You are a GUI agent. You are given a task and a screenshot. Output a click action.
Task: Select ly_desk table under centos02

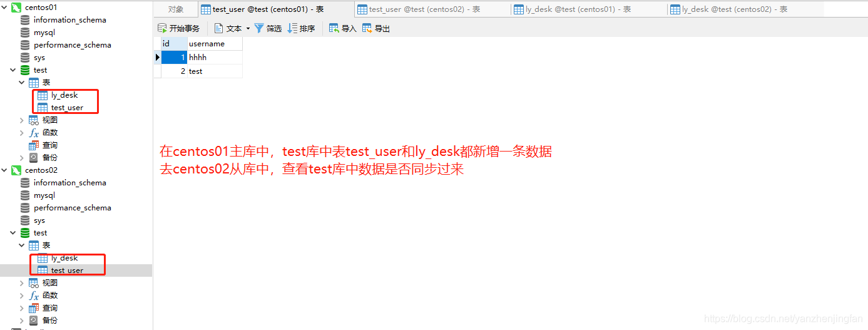click(x=64, y=258)
